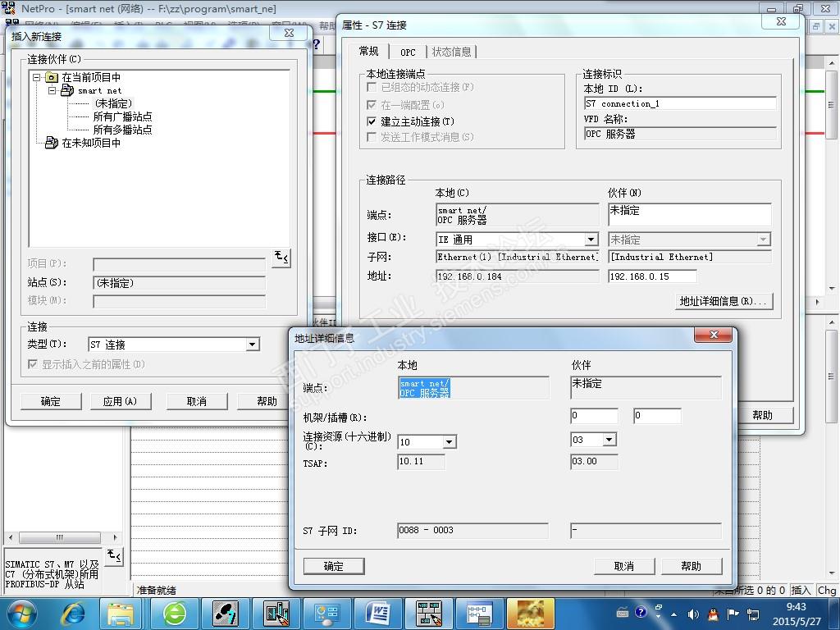Click the network computer icon in tray
This screenshot has height=630, width=840.
[x=753, y=614]
